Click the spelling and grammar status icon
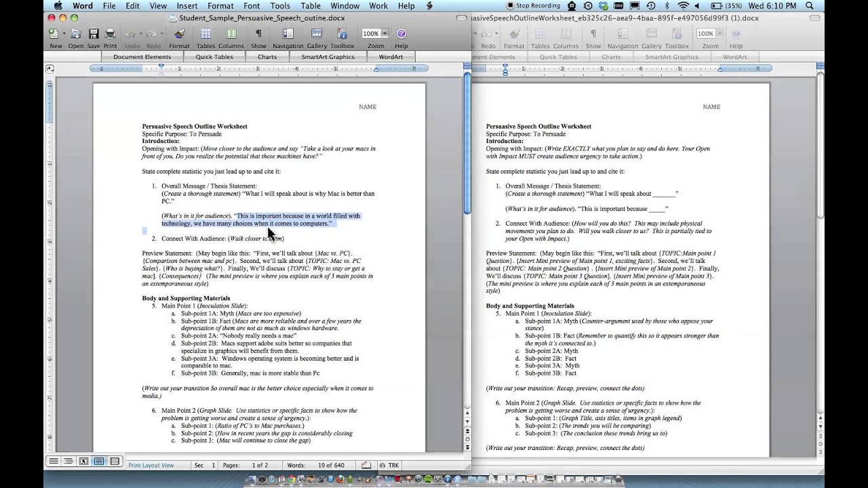 [366, 465]
